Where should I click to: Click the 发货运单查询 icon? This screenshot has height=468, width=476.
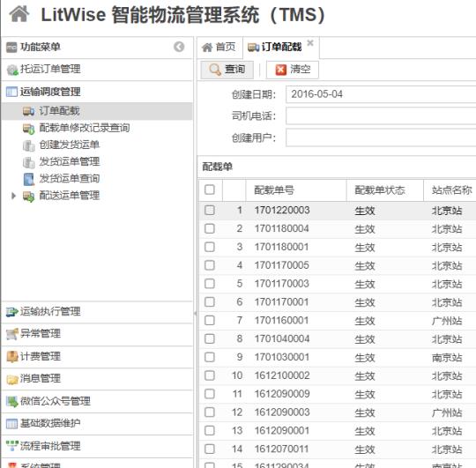29,179
